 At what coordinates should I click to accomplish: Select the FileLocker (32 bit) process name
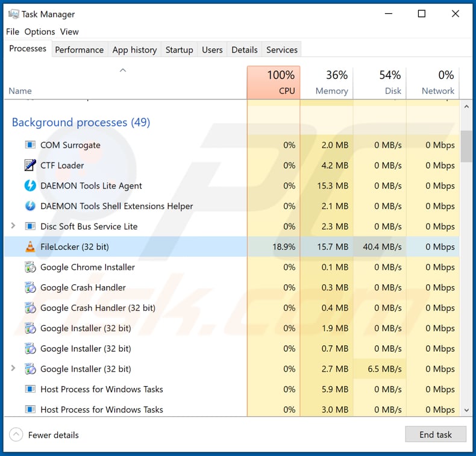75,246
